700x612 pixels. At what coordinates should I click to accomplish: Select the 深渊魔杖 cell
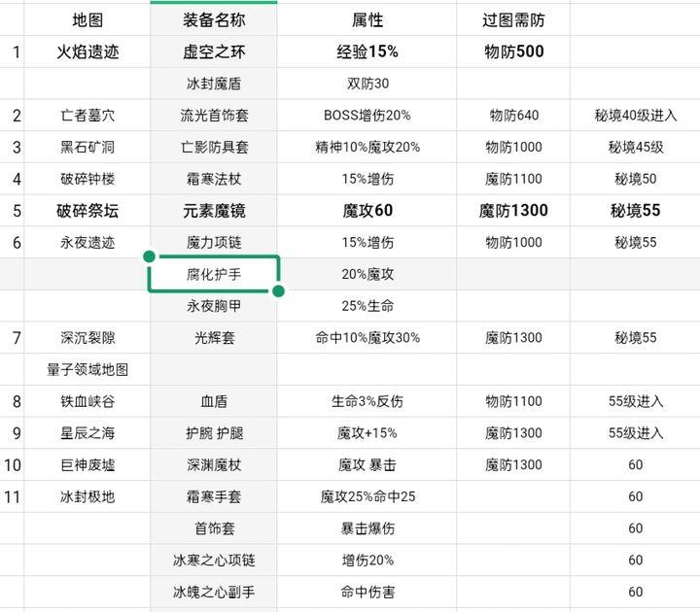(x=214, y=465)
